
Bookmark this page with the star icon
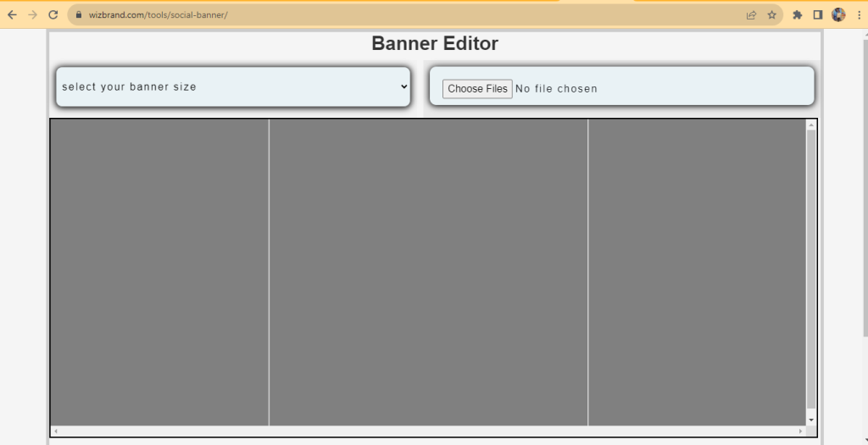[x=771, y=14]
